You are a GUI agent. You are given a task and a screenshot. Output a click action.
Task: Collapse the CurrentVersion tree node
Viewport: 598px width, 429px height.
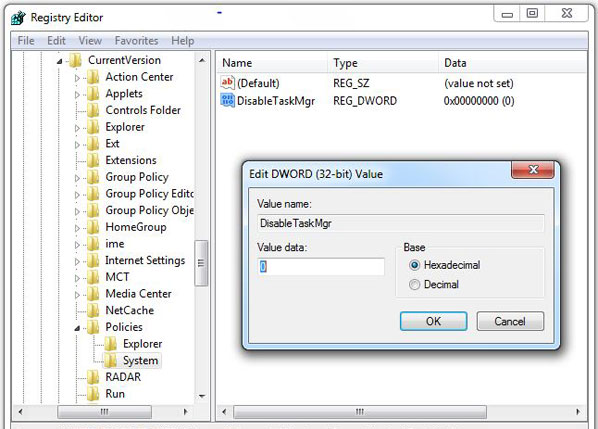click(59, 61)
